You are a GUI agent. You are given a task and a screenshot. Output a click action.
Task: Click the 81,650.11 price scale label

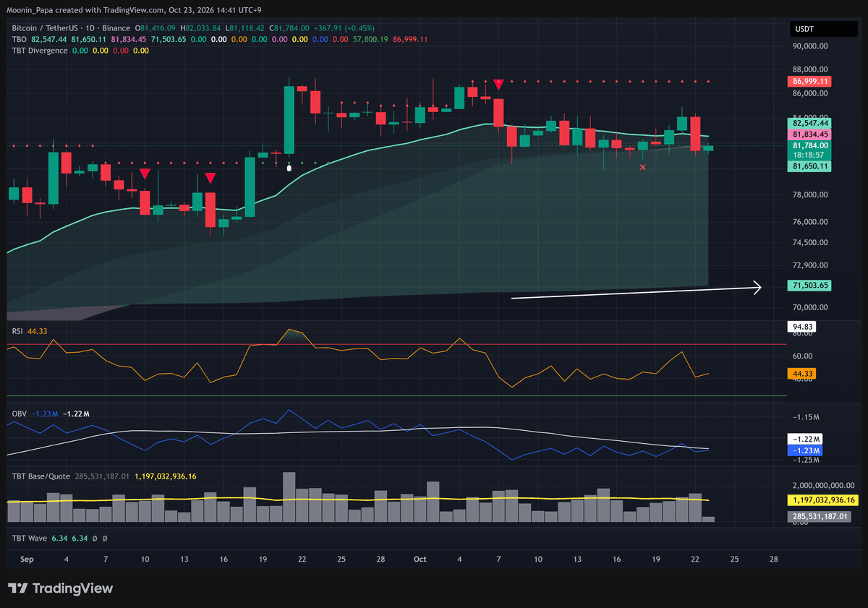point(809,166)
